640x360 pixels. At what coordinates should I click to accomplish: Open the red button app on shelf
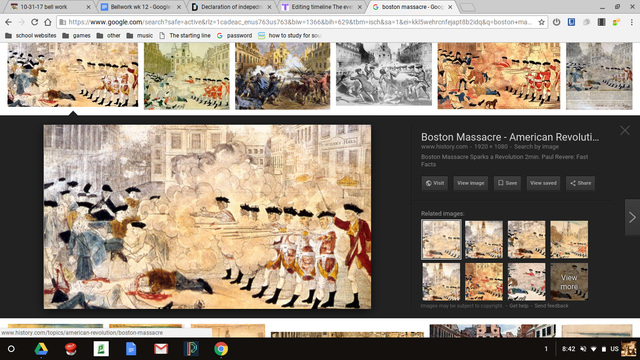(x=71, y=349)
